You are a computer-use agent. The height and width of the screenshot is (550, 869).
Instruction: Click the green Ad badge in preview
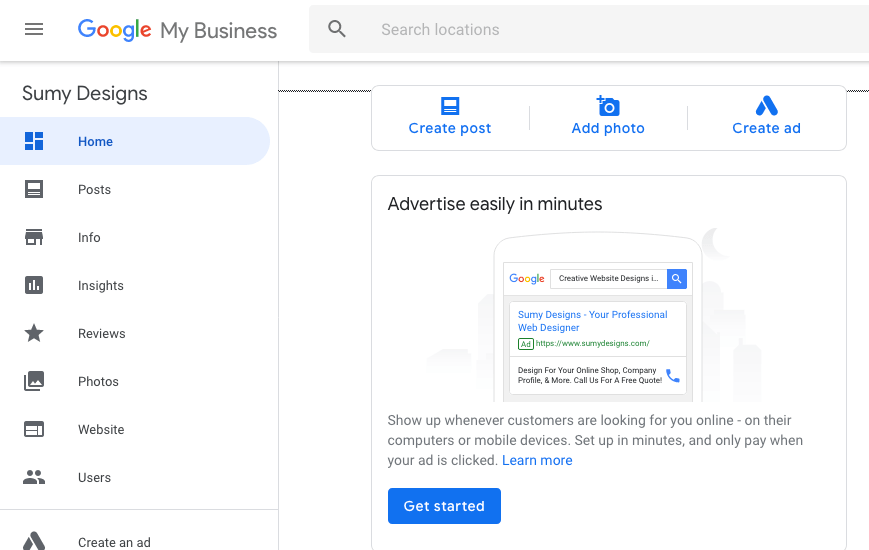pyautogui.click(x=525, y=344)
